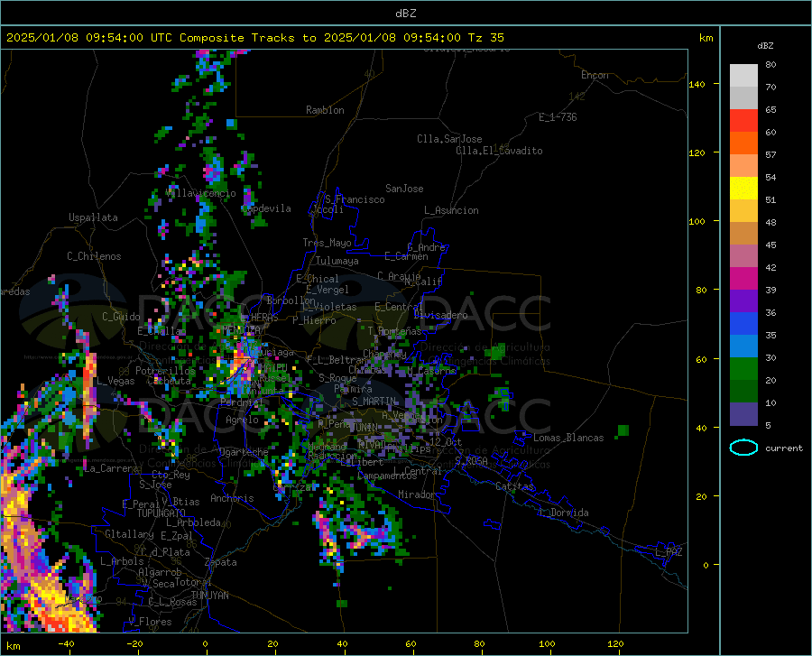
Task: Click the 'Potrerillos' map label
Action: coord(165,371)
